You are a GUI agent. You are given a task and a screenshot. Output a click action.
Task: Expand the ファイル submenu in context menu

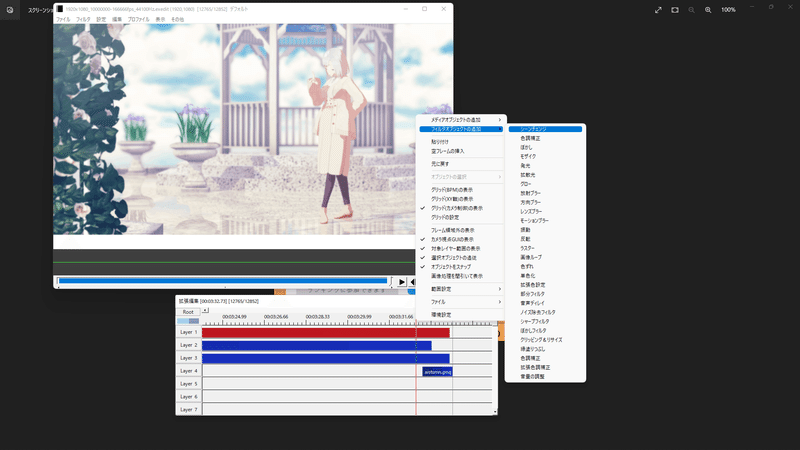point(461,302)
